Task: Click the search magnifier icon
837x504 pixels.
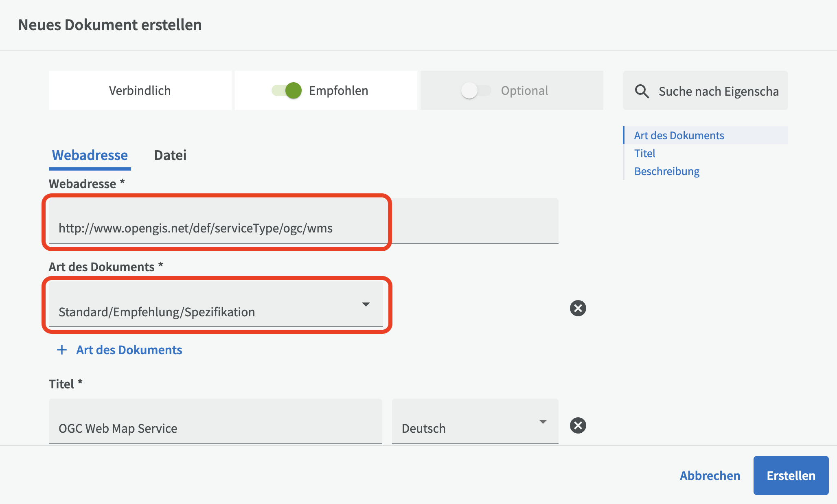Action: pyautogui.click(x=642, y=91)
